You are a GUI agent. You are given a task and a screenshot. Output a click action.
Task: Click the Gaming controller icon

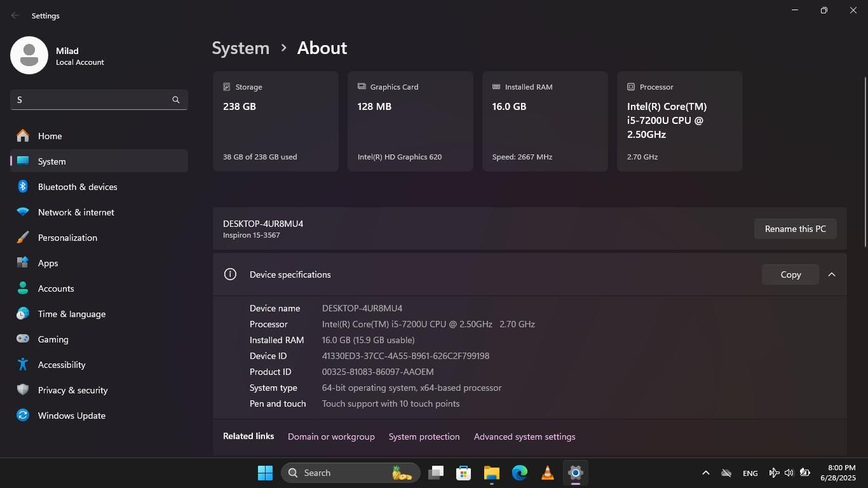[x=23, y=339]
